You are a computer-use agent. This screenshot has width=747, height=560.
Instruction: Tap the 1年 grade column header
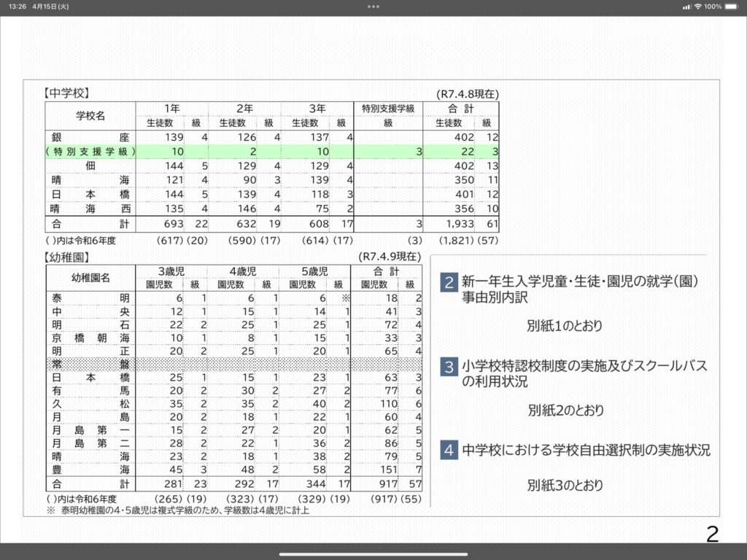coord(172,109)
